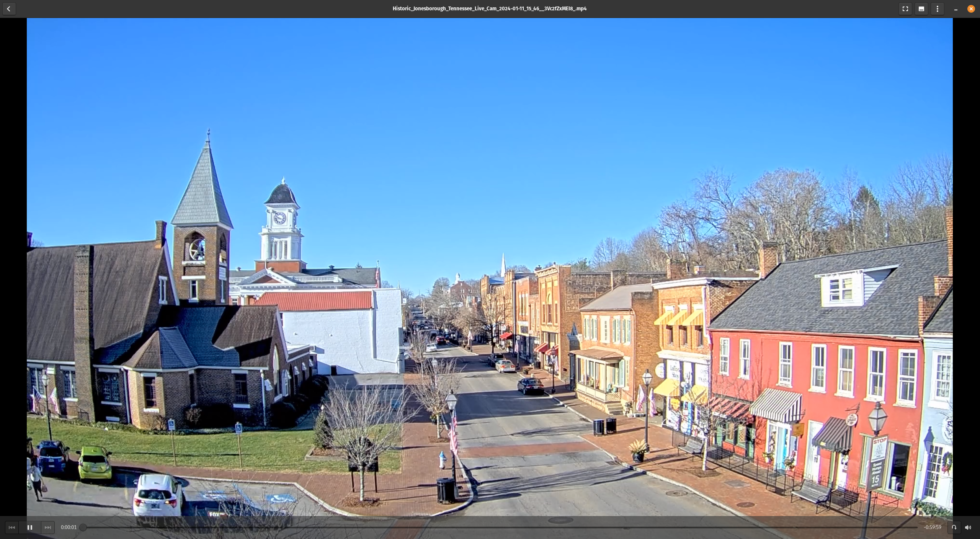Open the volume speaker control
Viewport: 980px width, 539px height.
pos(968,527)
